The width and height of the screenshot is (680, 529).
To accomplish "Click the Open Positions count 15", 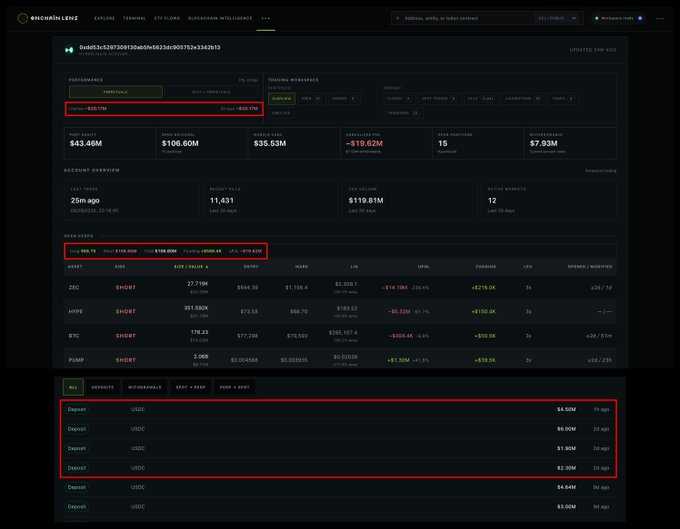I will pos(442,144).
